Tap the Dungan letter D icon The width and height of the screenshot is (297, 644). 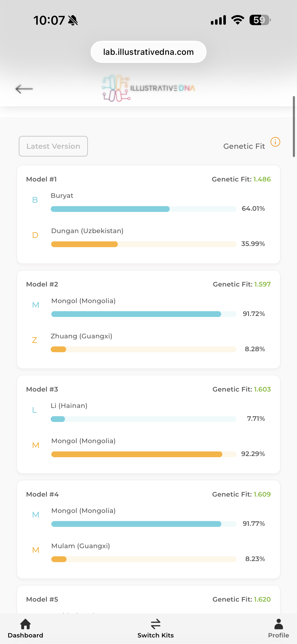(35, 235)
